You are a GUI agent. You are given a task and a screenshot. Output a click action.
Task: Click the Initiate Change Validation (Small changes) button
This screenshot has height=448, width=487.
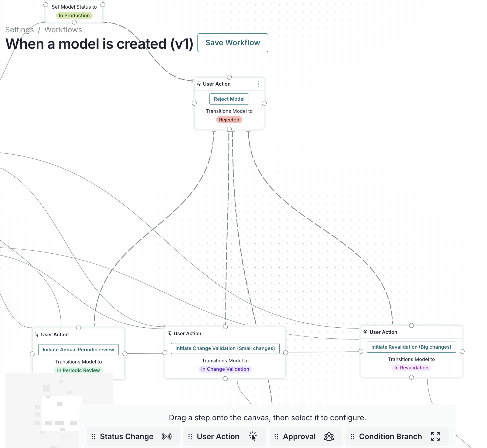point(225,348)
